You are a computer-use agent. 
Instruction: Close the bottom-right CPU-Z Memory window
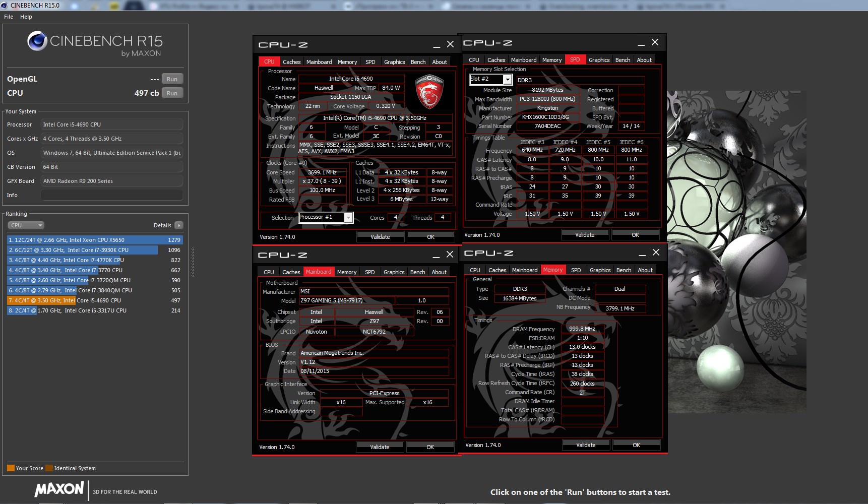(x=656, y=253)
